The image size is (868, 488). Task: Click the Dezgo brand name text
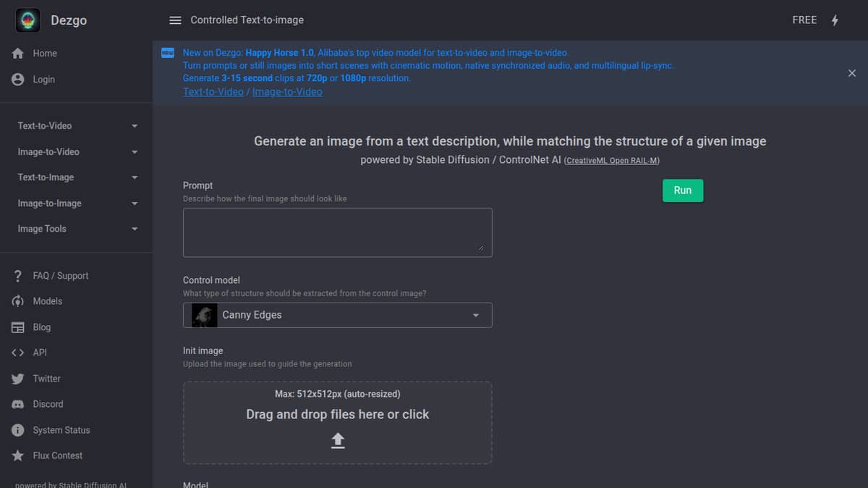tap(69, 20)
